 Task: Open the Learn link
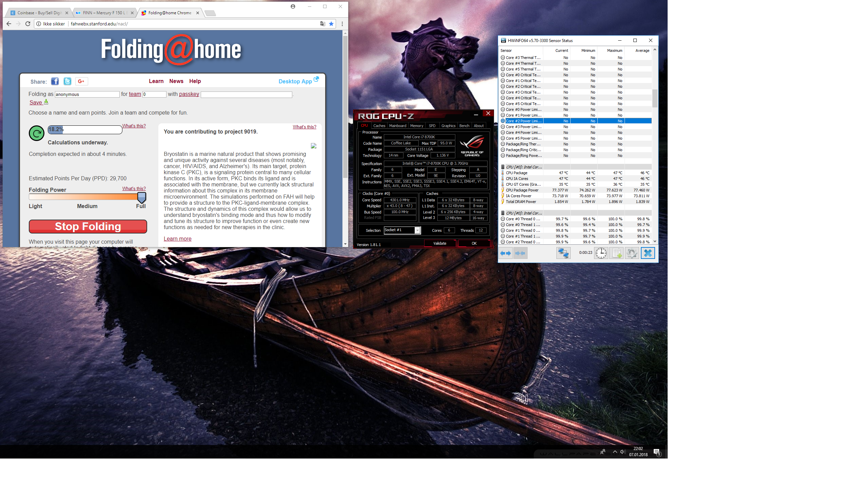pos(156,81)
